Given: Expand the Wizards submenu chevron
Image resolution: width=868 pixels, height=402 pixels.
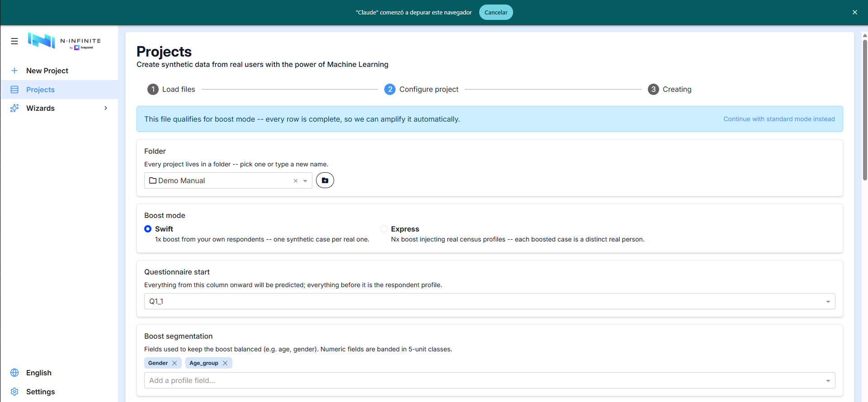Looking at the screenshot, I should (x=106, y=108).
